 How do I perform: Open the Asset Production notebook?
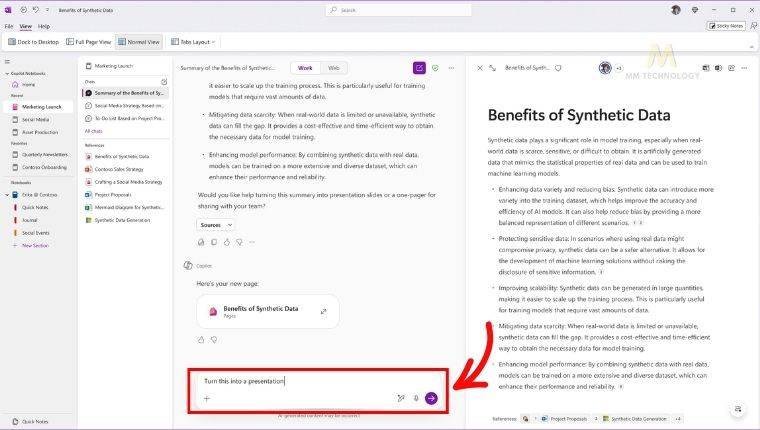pos(35,132)
